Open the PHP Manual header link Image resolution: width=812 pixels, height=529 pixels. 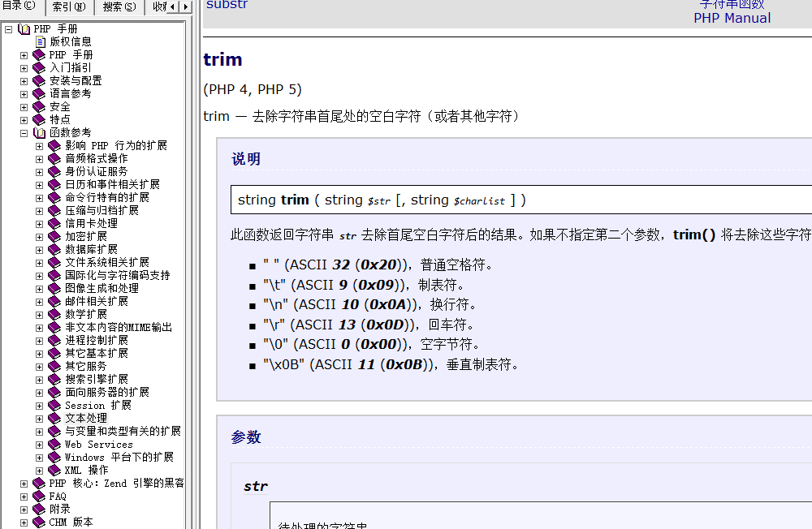(x=732, y=18)
